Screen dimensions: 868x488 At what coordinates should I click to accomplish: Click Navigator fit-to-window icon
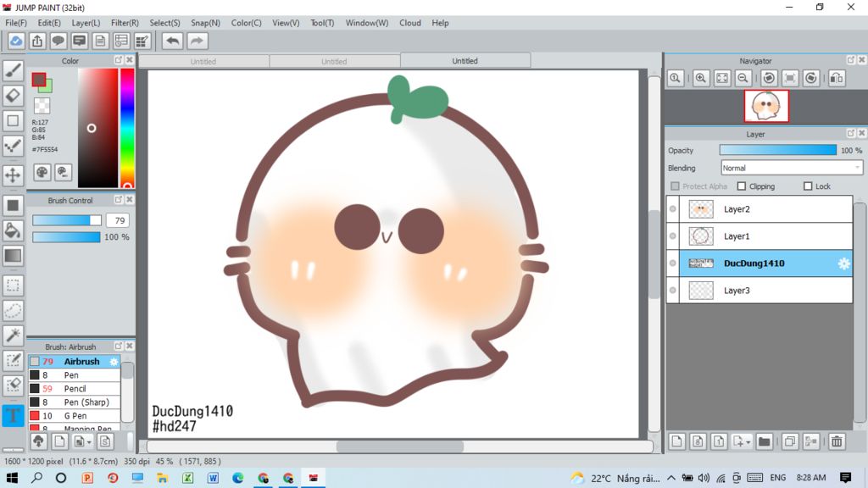click(722, 78)
